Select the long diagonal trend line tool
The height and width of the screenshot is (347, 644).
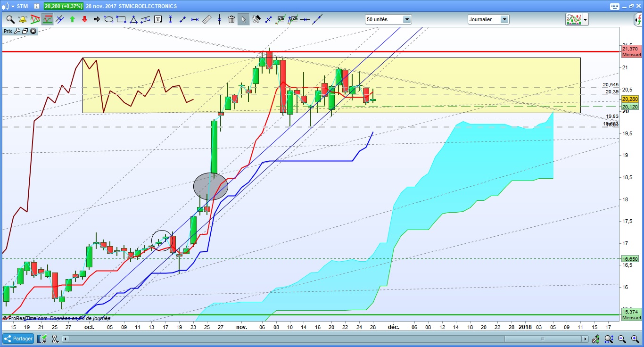pos(317,19)
